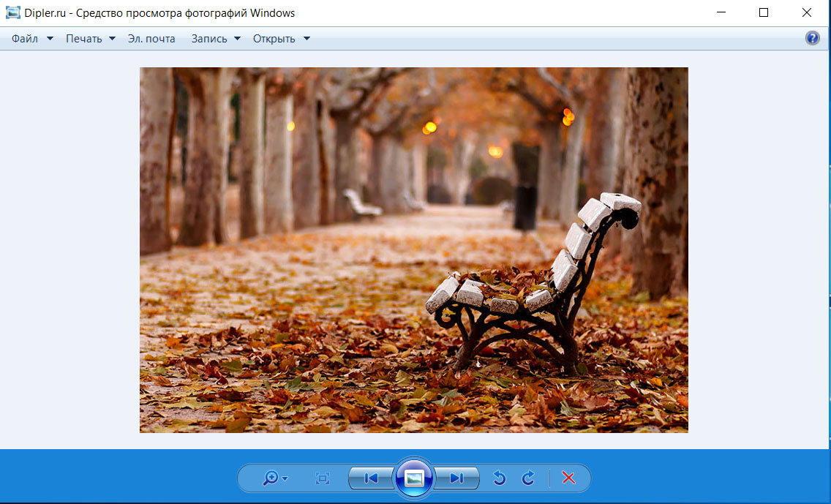831x504 pixels.
Task: Expand the Печать menu dropdown arrow
Action: 111,38
